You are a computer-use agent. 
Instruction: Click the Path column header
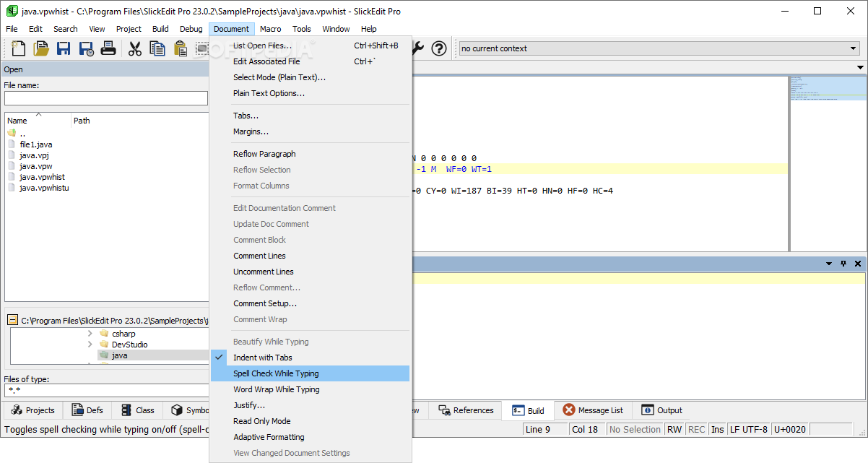coord(82,121)
